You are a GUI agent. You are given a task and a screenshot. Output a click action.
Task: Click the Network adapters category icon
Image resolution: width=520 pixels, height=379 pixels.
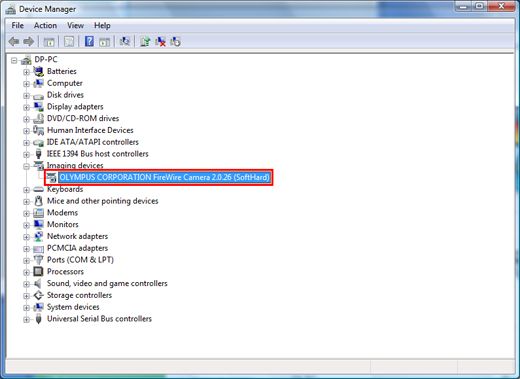click(39, 236)
